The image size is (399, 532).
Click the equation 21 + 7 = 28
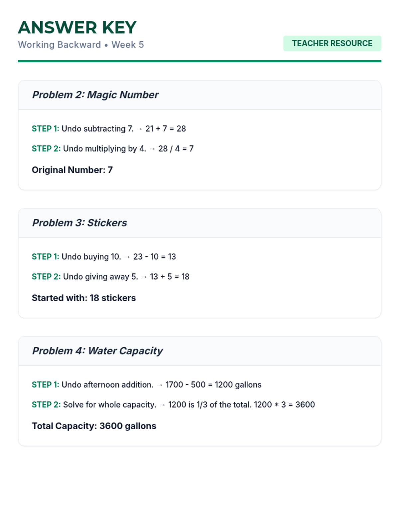click(165, 129)
